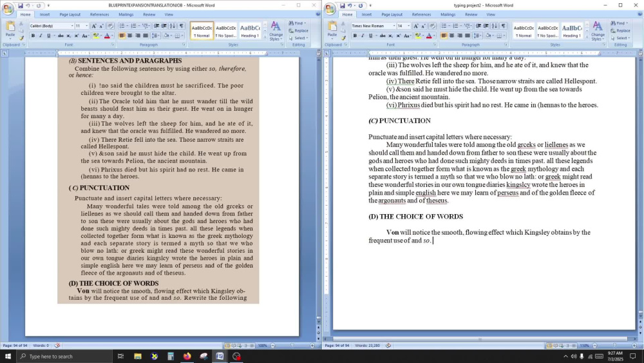The width and height of the screenshot is (644, 363).
Task: Open Word Help in typing project2 window
Action: click(640, 14)
